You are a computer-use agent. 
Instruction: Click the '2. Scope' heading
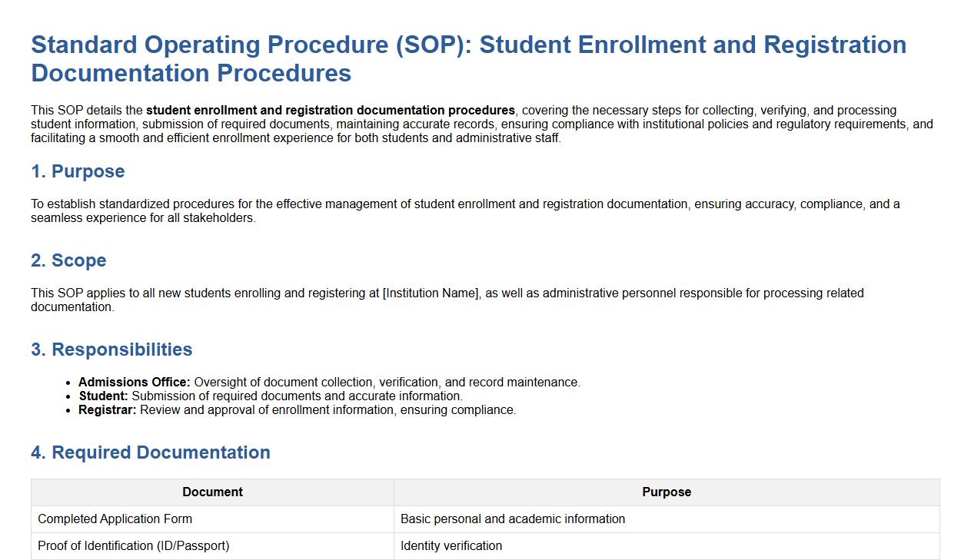coord(68,260)
